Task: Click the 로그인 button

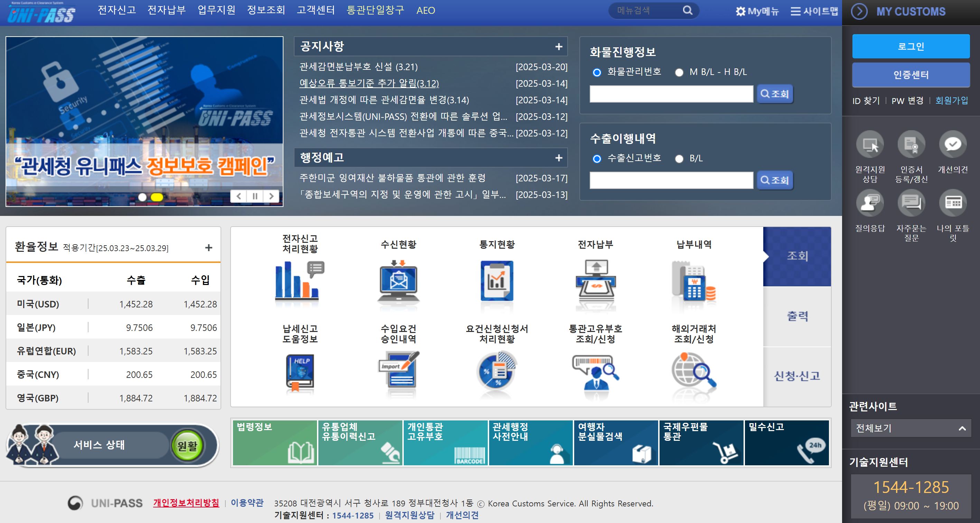Action: click(x=911, y=46)
